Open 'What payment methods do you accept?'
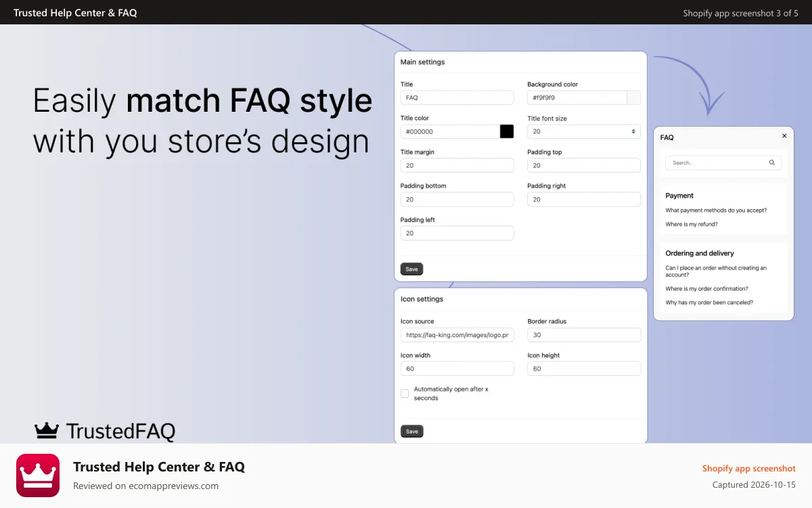The width and height of the screenshot is (812, 508). tap(716, 211)
